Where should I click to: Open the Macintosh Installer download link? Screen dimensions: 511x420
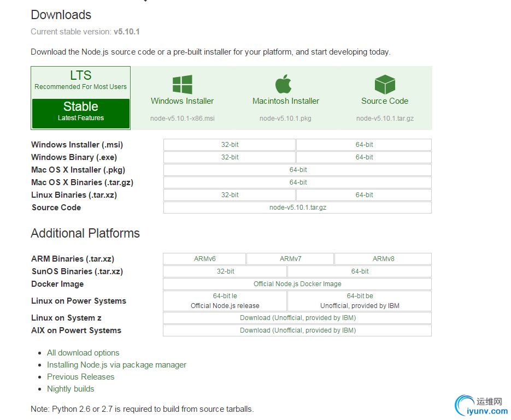tap(286, 101)
